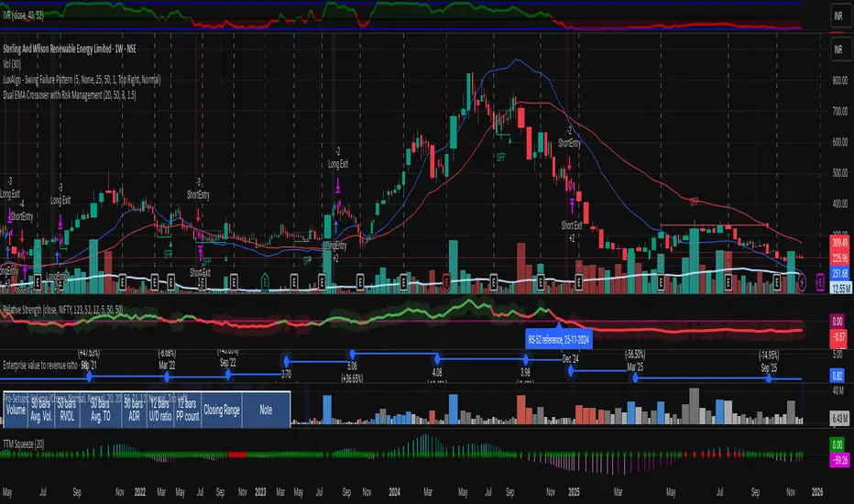Select Dual EMA Crossover with Risk Management legend
The height and width of the screenshot is (504, 854).
pyautogui.click(x=69, y=94)
